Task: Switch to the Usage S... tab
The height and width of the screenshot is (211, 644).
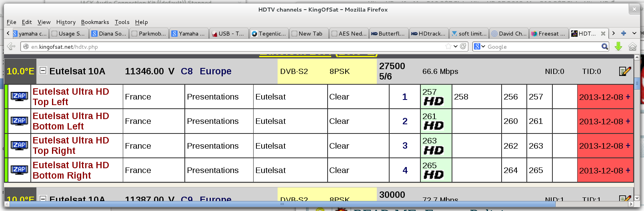Action: [x=69, y=34]
